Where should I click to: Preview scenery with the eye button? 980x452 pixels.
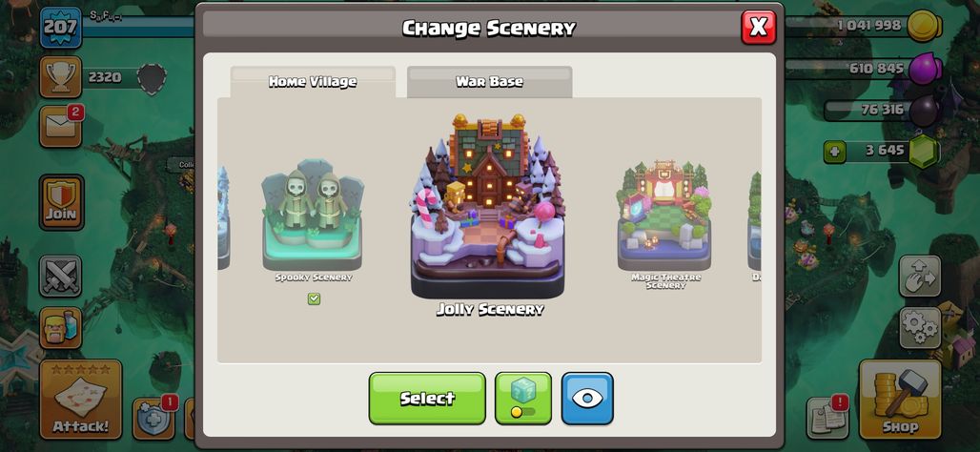pos(587,399)
